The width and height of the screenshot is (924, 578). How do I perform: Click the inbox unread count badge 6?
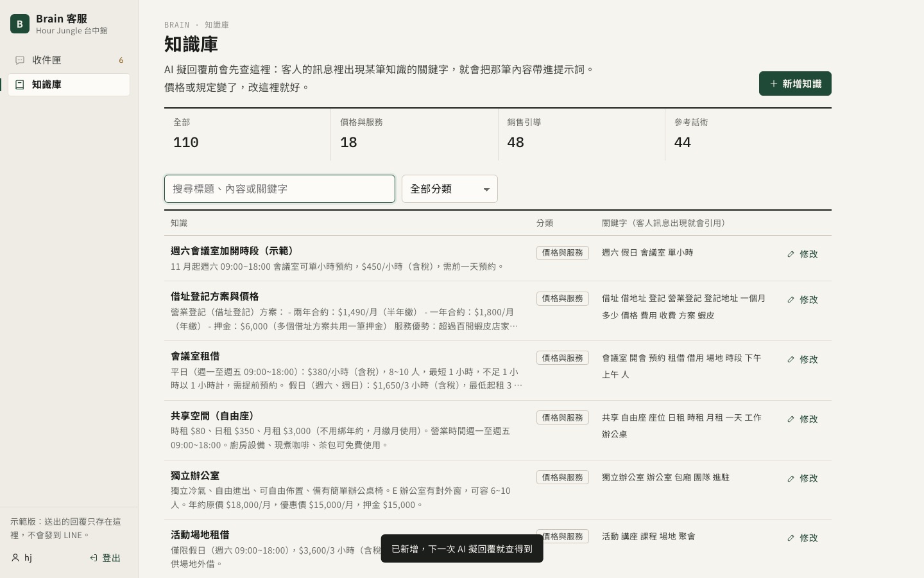pyautogui.click(x=121, y=60)
